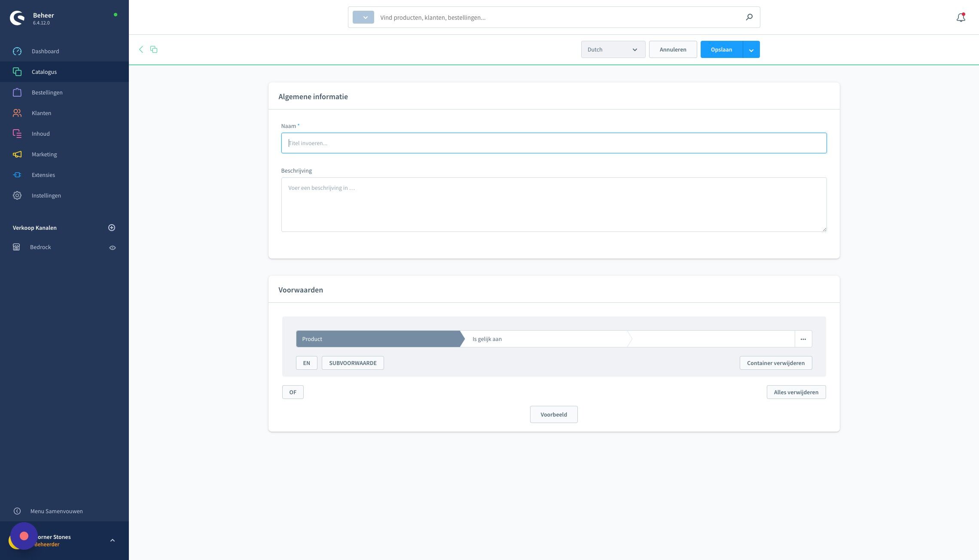The height and width of the screenshot is (560, 979).
Task: Click the Menu Samenvouwen collapse icon
Action: tap(17, 511)
